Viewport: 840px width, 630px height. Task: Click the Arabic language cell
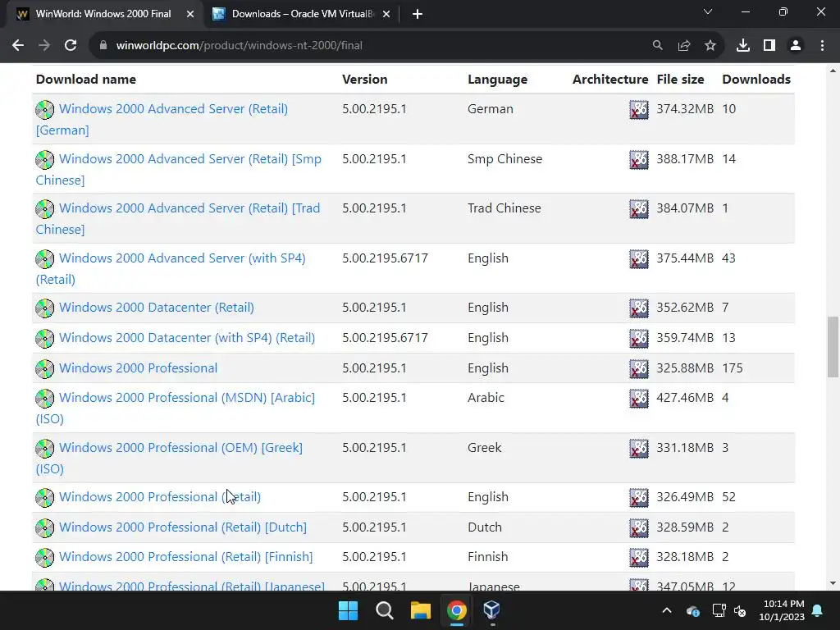pyautogui.click(x=486, y=398)
